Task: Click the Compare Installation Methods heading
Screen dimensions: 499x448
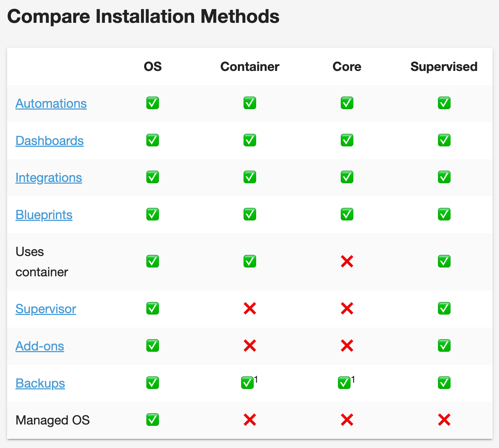Action: pyautogui.click(x=143, y=17)
